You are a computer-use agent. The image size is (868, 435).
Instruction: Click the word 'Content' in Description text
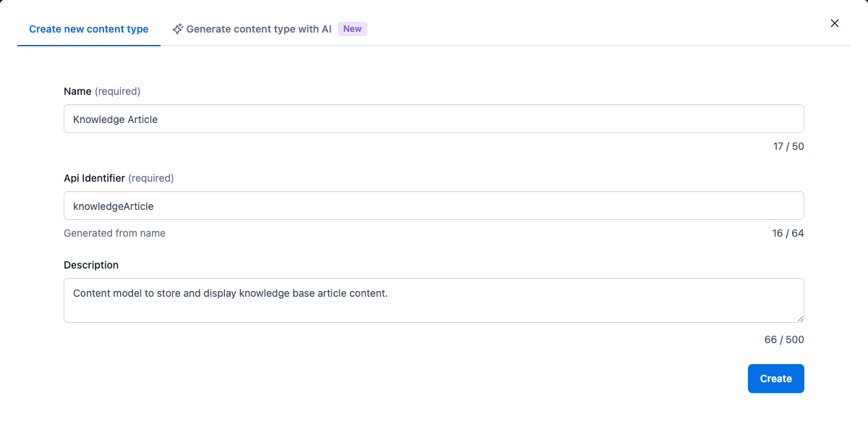coord(93,293)
